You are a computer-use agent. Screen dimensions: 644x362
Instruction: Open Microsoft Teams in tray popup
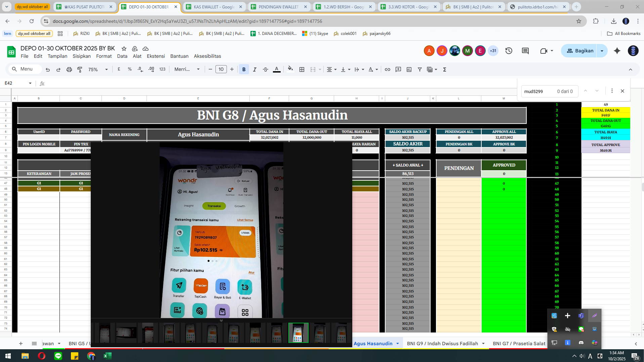(581, 316)
